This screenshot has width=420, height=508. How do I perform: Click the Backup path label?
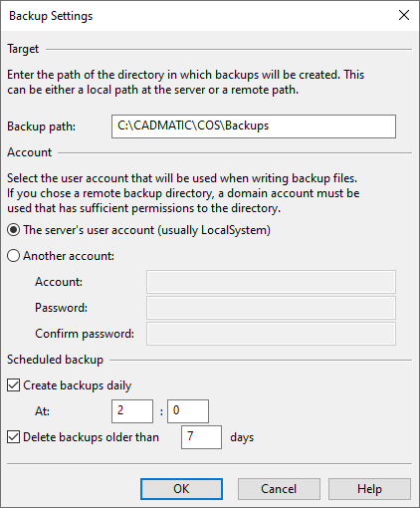point(42,127)
